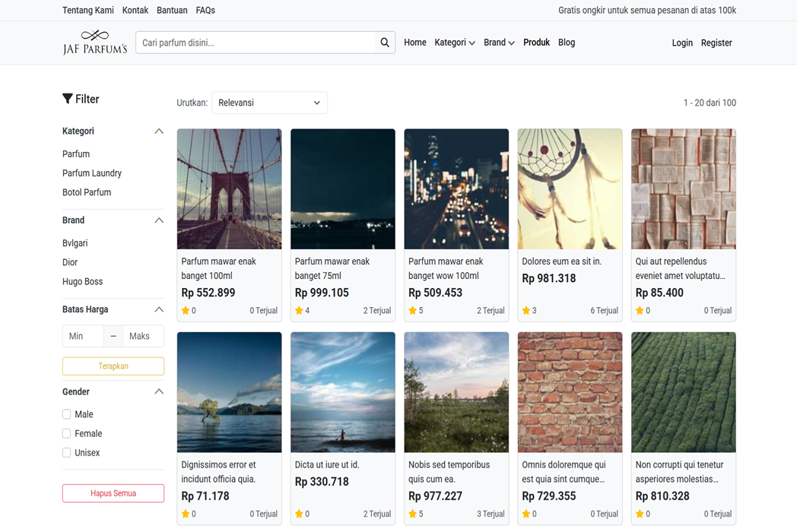Screen dimensions: 797x532
Task: Check the Male gender checkbox
Action: tap(67, 414)
